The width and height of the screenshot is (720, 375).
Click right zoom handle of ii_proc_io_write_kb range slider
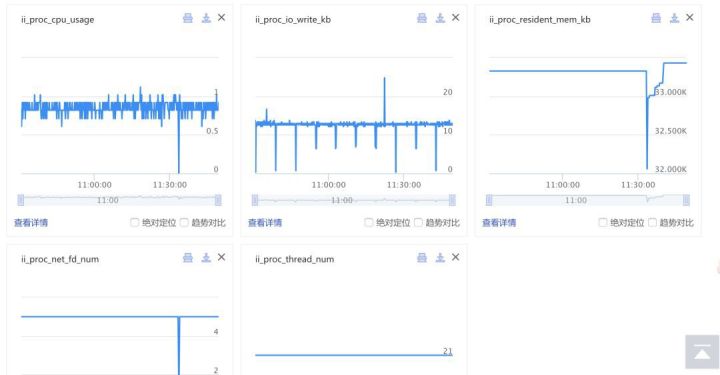click(452, 200)
